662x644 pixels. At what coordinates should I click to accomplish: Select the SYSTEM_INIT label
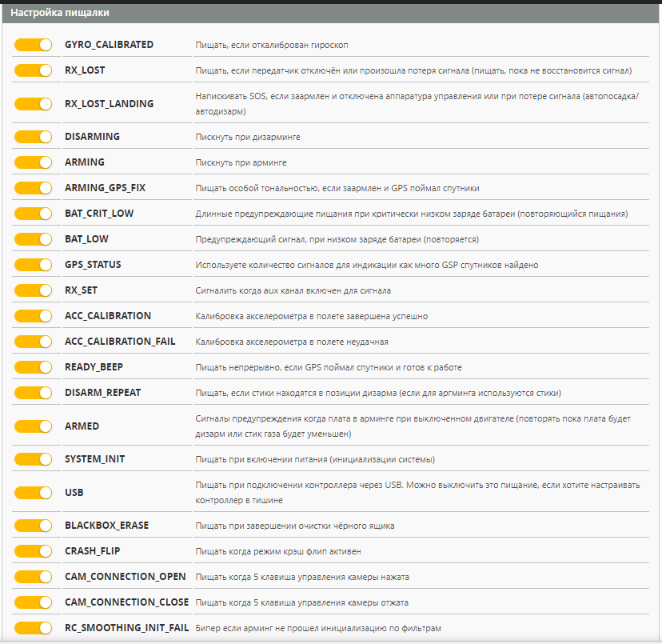[94, 459]
